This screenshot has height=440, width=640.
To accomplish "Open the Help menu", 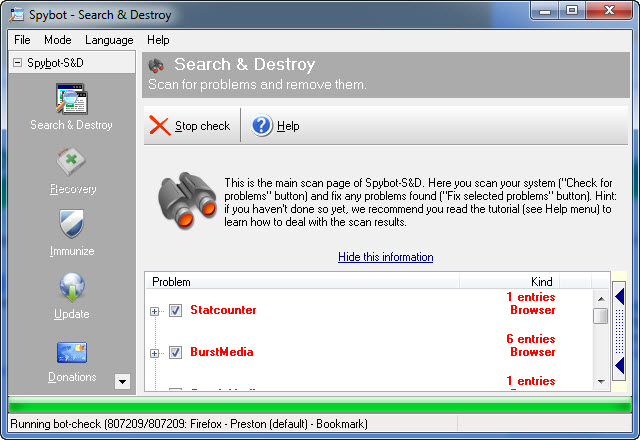I will coord(158,40).
